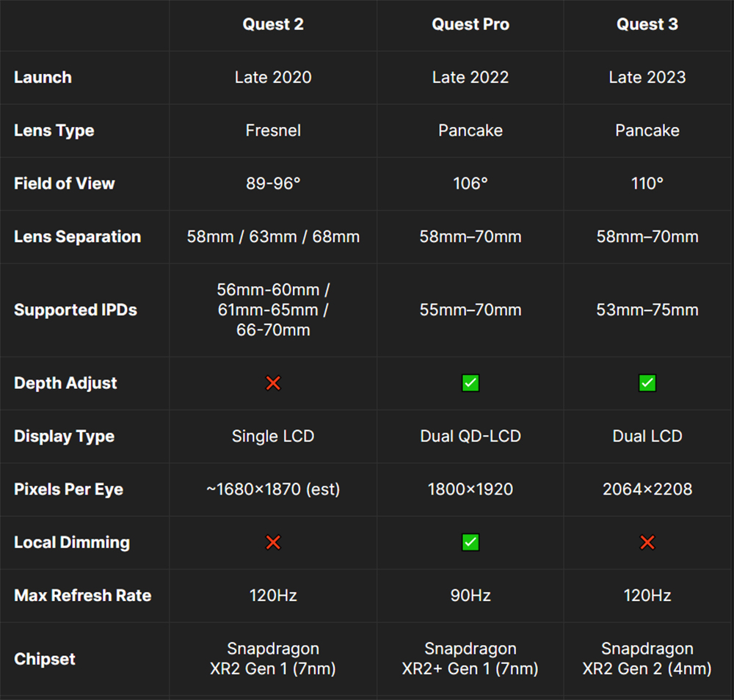734x700 pixels.
Task: Click the Supported IPDs row label
Action: click(75, 310)
